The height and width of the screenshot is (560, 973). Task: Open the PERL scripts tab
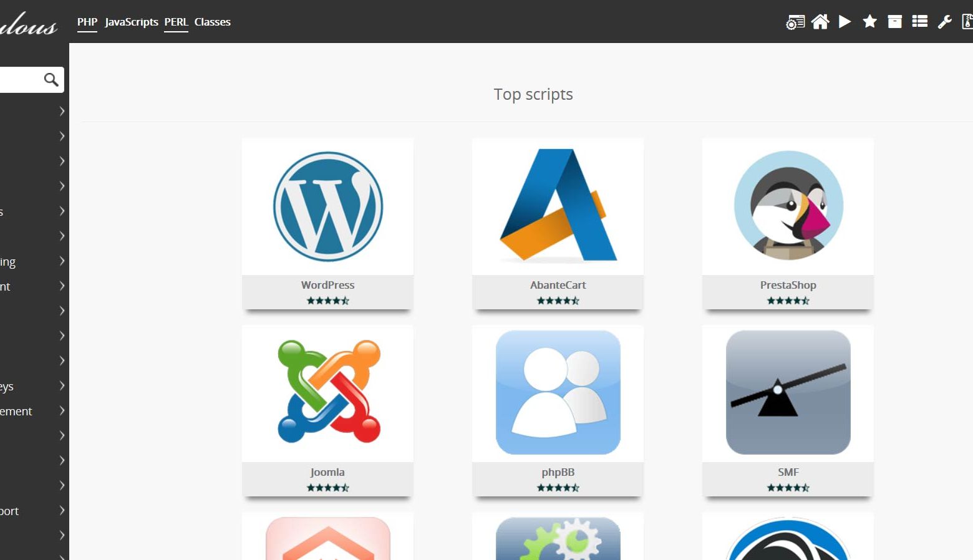coord(177,22)
